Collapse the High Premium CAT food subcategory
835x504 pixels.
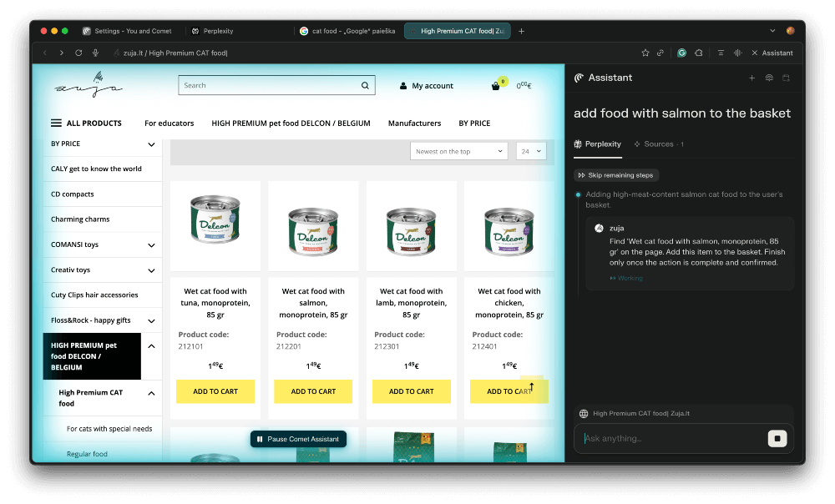coord(151,393)
